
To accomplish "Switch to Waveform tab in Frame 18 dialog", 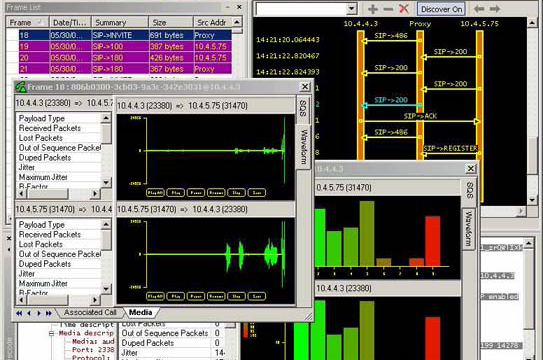I will coord(304,147).
